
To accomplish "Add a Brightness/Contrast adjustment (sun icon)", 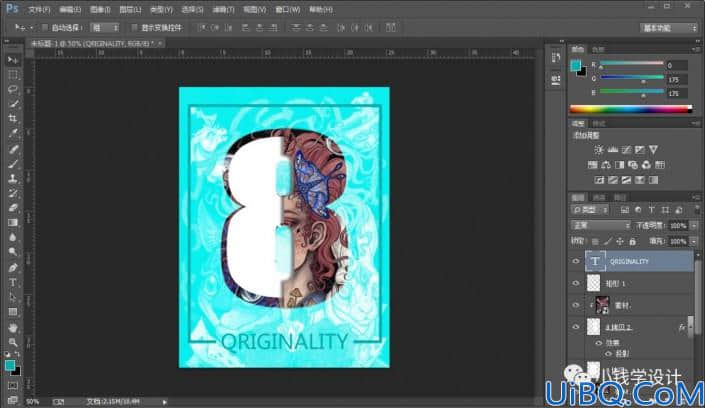I will click(598, 150).
